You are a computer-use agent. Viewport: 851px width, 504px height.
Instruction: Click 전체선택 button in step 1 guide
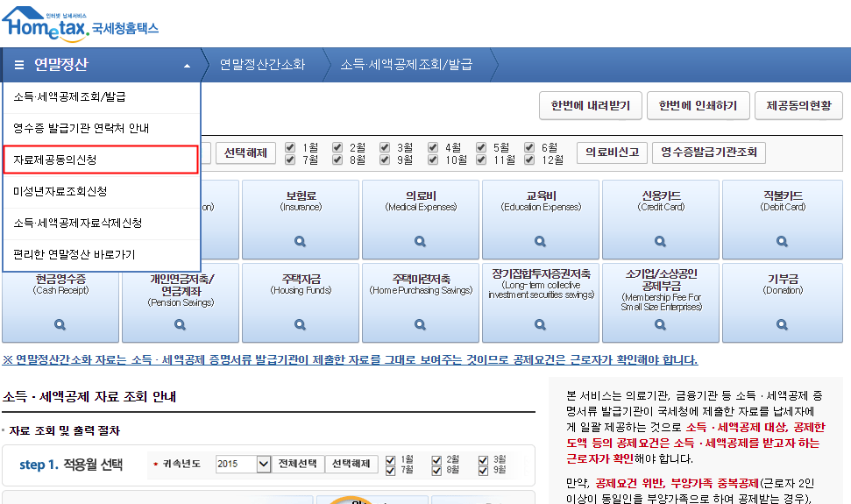click(x=297, y=464)
